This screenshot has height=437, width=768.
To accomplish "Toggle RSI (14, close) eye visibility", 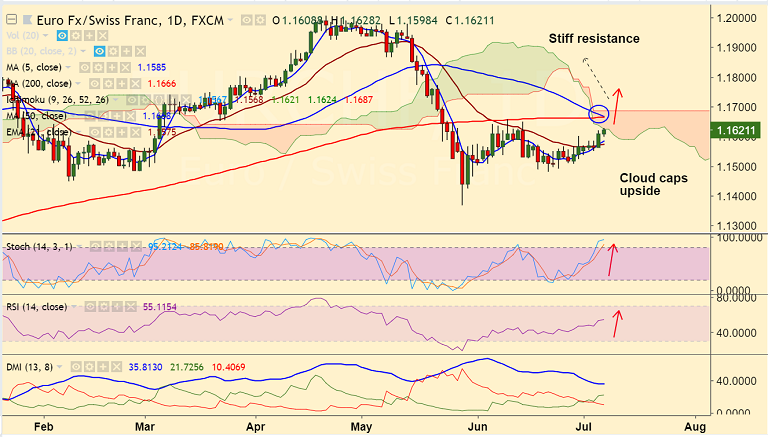I will click(x=90, y=307).
